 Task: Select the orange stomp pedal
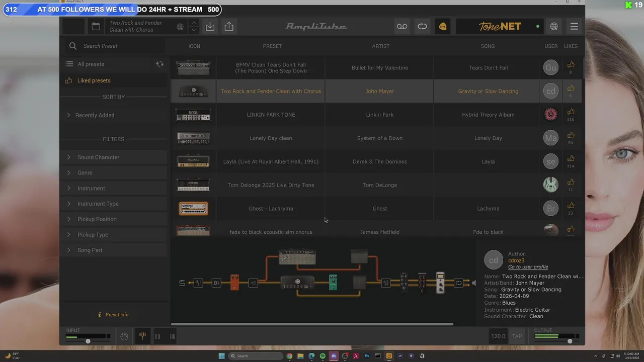pyautogui.click(x=234, y=283)
